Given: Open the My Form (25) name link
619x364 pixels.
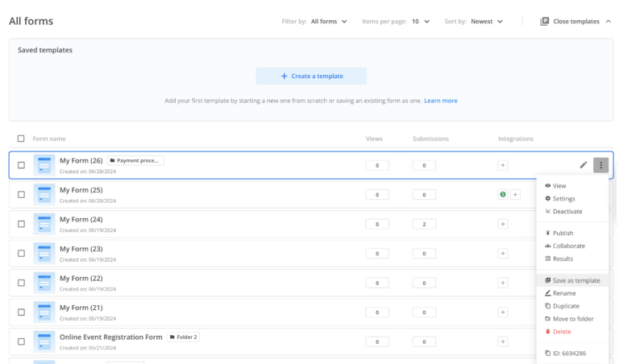Looking at the screenshot, I should click(81, 190).
